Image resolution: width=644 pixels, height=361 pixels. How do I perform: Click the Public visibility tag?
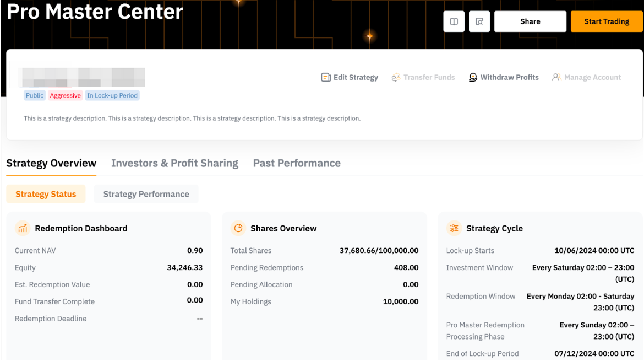point(34,95)
